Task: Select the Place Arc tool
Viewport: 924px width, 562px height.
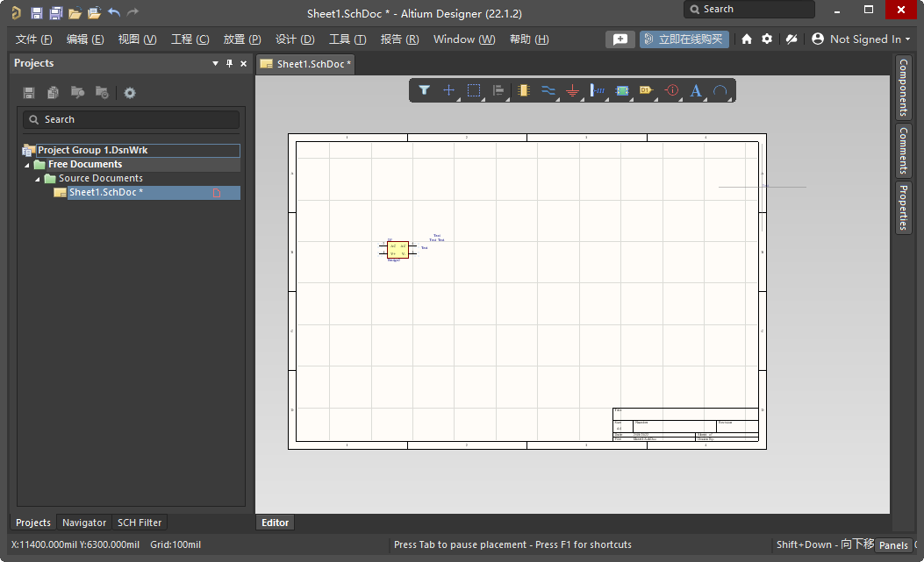Action: point(720,90)
